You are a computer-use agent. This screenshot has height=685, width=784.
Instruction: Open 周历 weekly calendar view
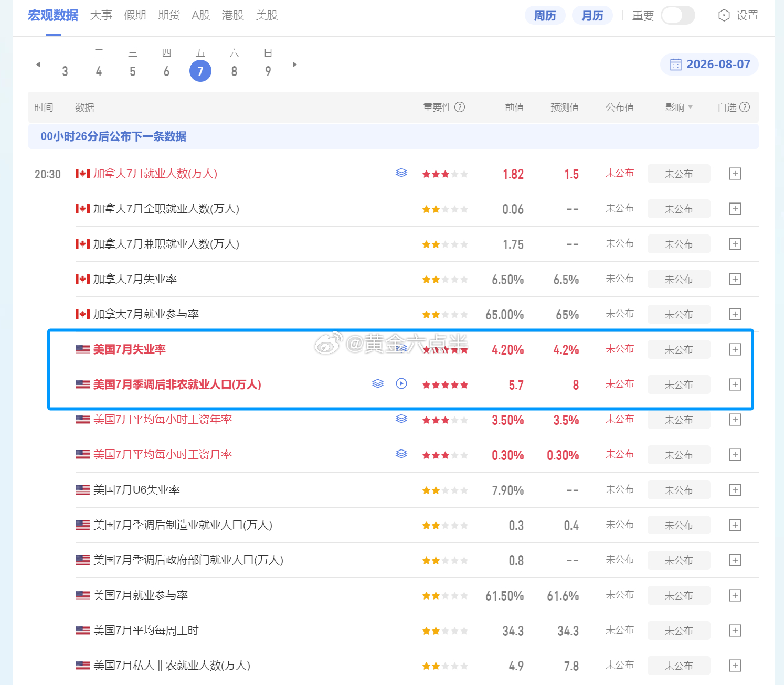click(x=545, y=16)
